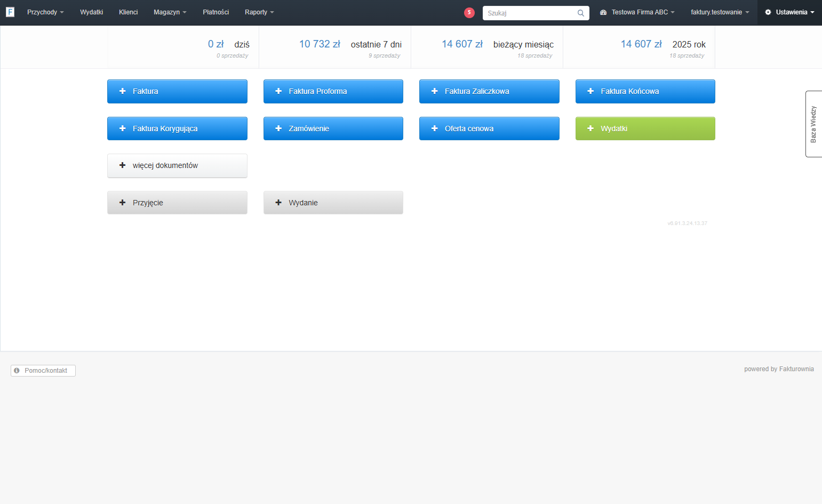The image size is (822, 504).
Task: Click the 14 607 zł 2025 rok amount
Action: point(641,44)
